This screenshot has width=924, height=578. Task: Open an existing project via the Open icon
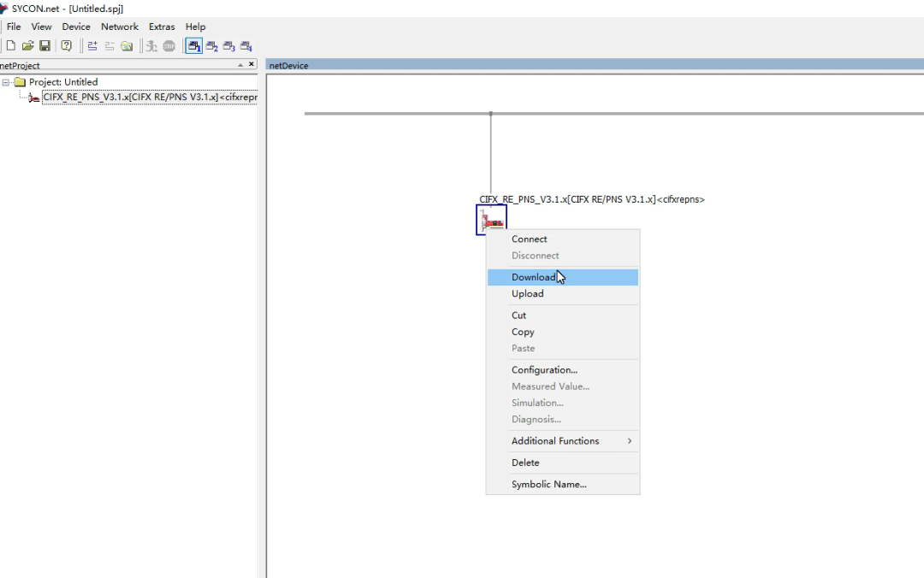click(27, 45)
